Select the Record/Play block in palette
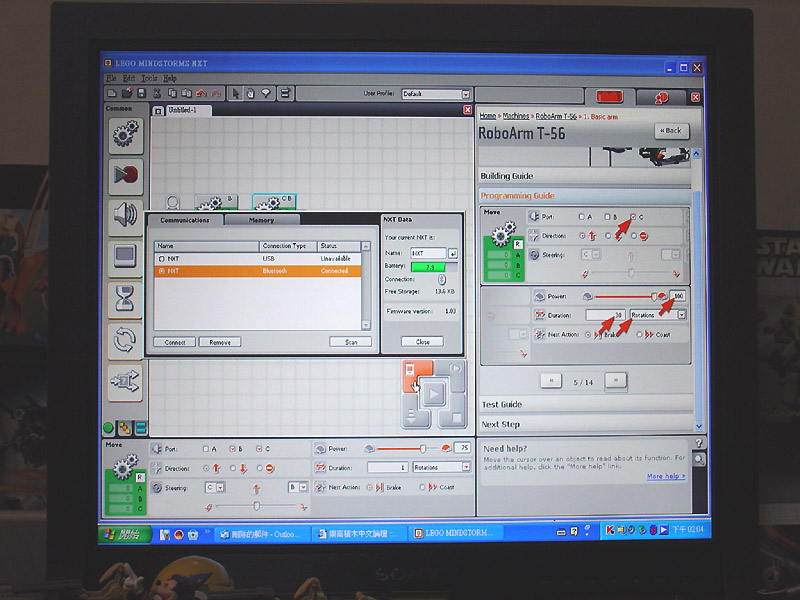Viewport: 800px width, 600px height. point(126,177)
